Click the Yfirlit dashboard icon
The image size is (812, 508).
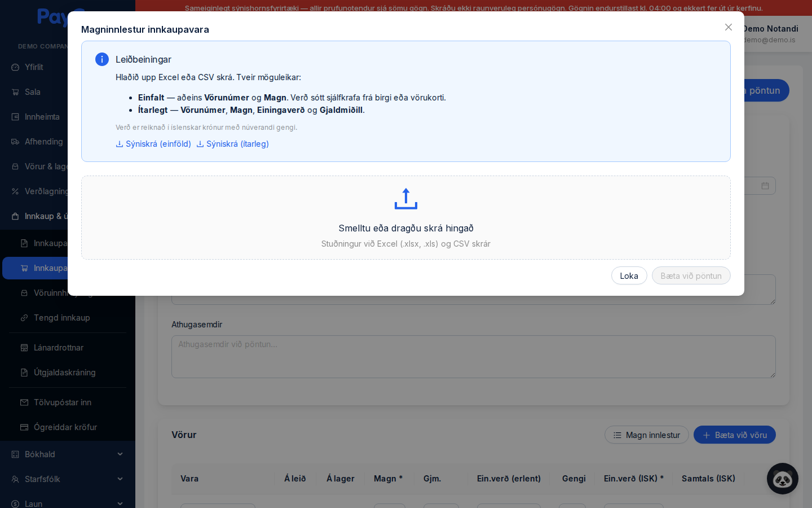click(x=15, y=67)
